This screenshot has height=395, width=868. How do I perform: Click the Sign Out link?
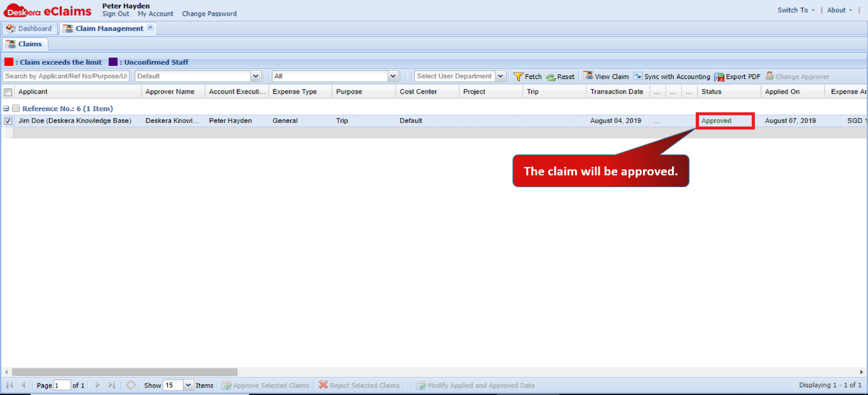coord(116,14)
